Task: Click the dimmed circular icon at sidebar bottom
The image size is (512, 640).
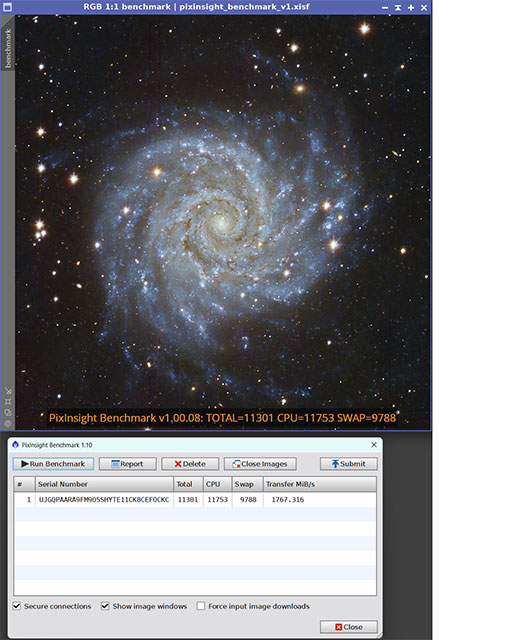Action: point(8,423)
